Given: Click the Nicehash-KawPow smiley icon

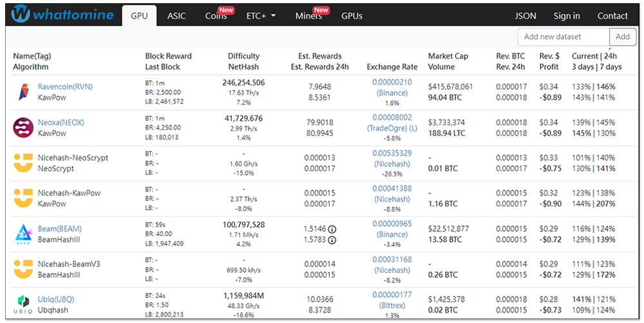Looking at the screenshot, I should point(23,198).
